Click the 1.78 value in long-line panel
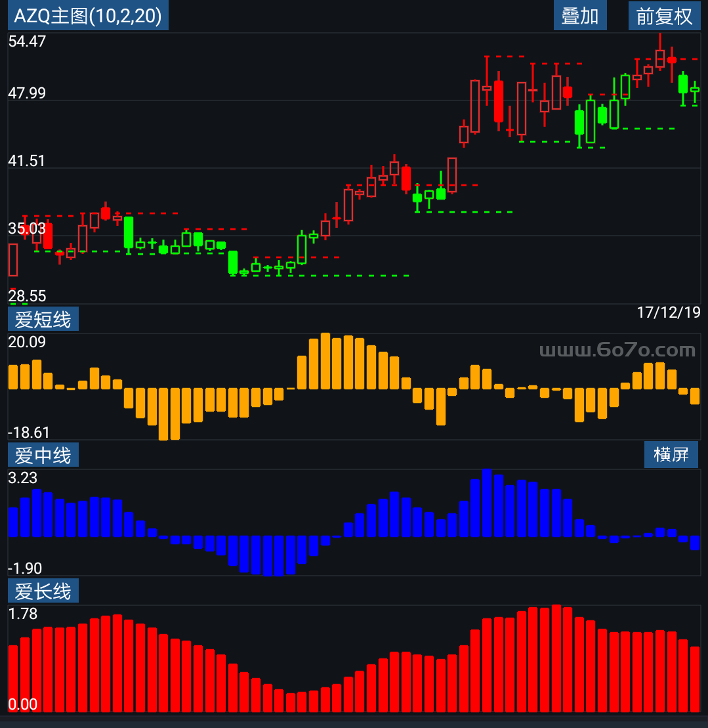 (23, 614)
